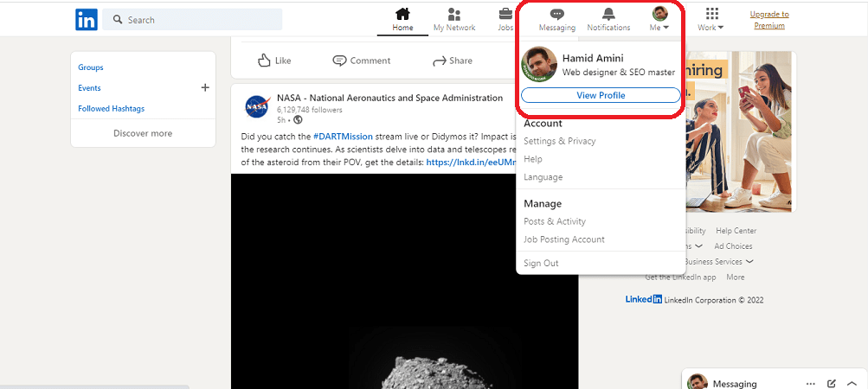
Task: Open the Home tab
Action: (x=402, y=20)
